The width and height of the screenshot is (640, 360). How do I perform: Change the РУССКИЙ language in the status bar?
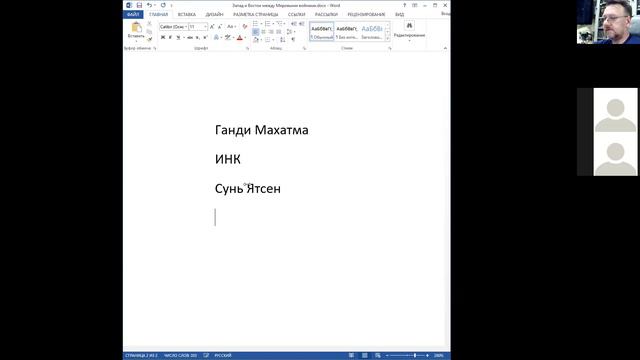pos(223,356)
